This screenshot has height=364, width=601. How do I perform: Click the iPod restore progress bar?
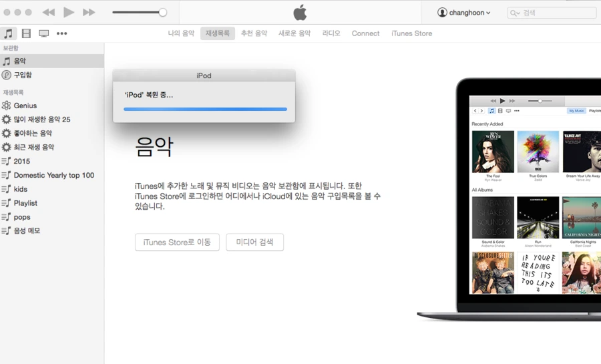pyautogui.click(x=205, y=110)
